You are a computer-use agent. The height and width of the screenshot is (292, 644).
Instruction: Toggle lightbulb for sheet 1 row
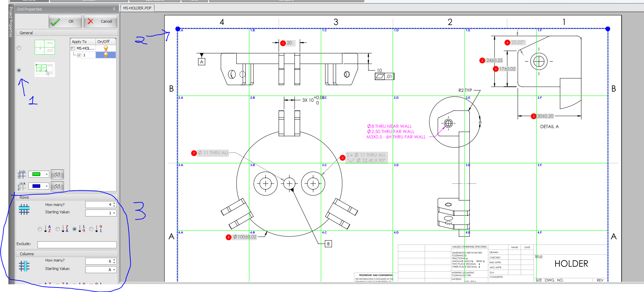tap(106, 55)
